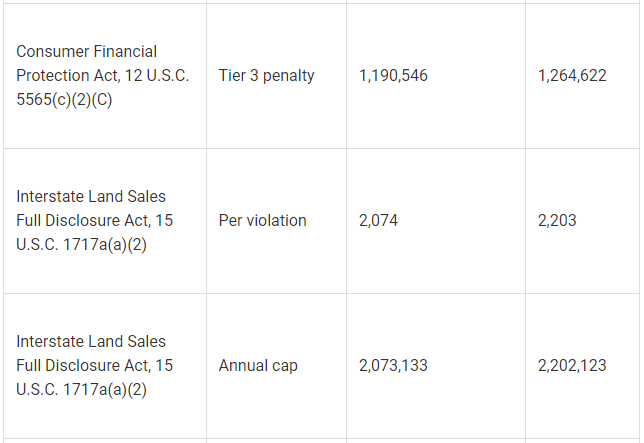Click the 2,074 amount
The width and height of the screenshot is (644, 443).
(378, 220)
